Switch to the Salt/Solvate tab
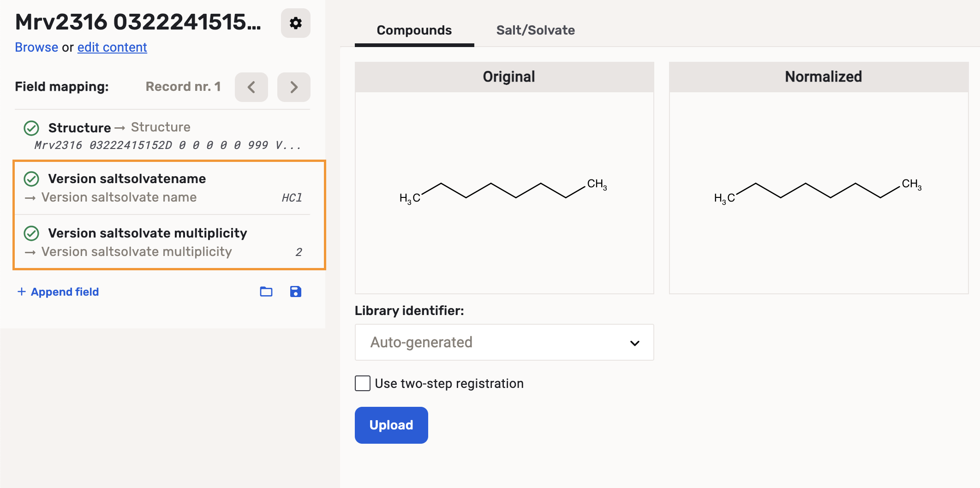980x488 pixels. pyautogui.click(x=535, y=30)
